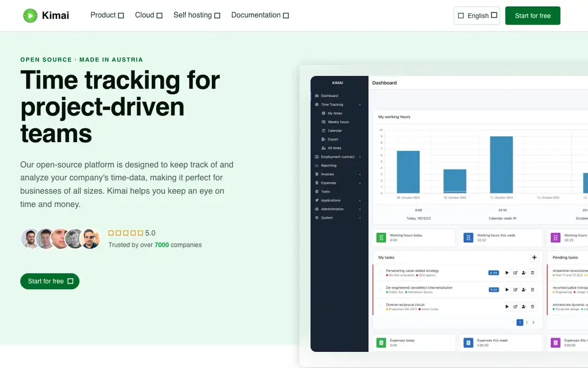Viewport: 588px width, 368px height.
Task: Delete the Diverse reciprocal circuit task
Action: [532, 306]
